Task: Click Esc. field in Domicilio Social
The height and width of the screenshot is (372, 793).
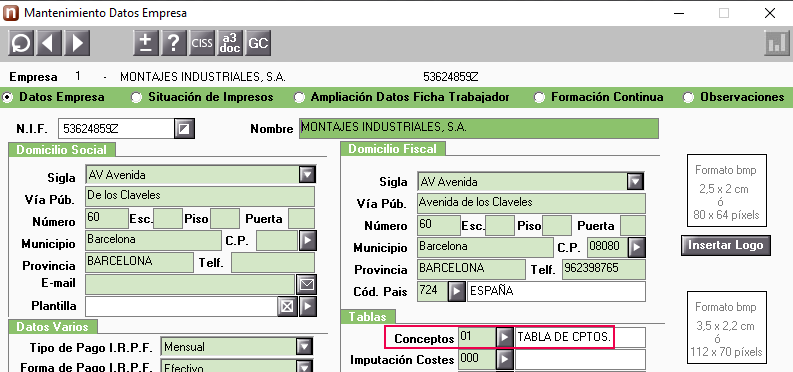Action: tap(168, 218)
